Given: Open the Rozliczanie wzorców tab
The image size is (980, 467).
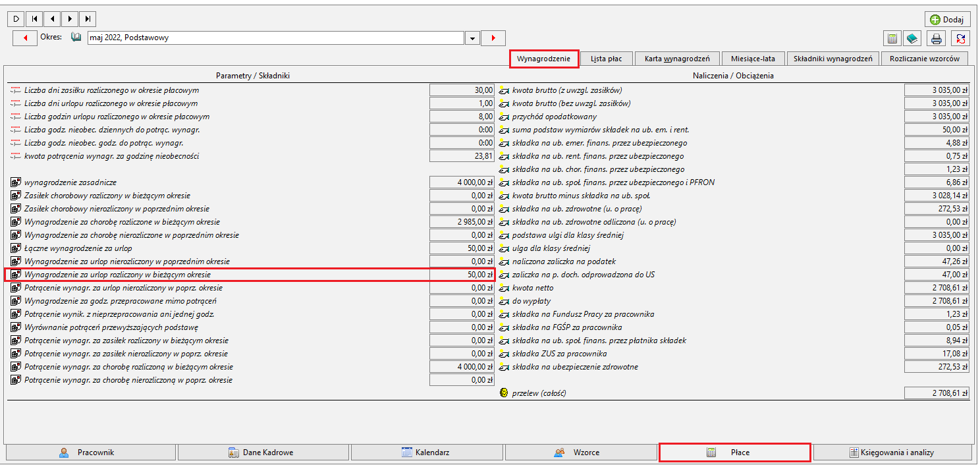Looking at the screenshot, I should 925,59.
